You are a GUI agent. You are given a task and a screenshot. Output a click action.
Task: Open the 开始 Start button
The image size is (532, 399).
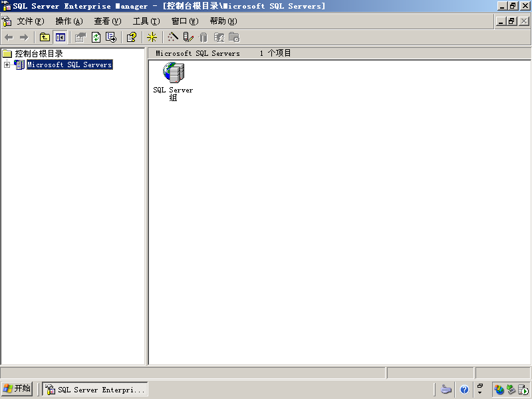point(17,388)
